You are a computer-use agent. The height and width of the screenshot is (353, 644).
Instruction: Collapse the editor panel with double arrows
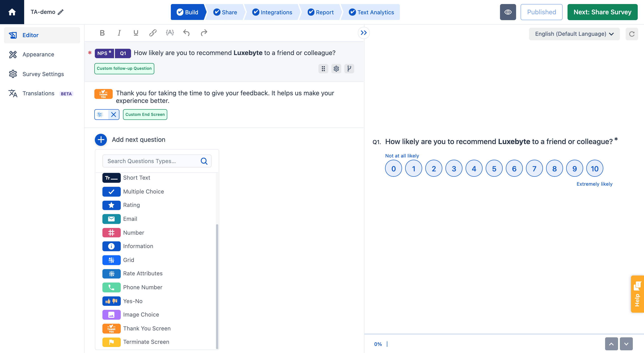(364, 32)
